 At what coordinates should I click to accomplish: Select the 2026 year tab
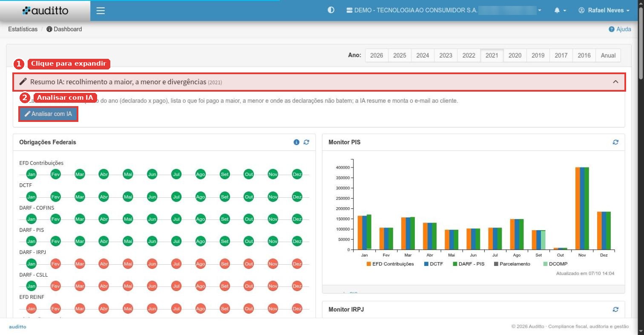(377, 55)
